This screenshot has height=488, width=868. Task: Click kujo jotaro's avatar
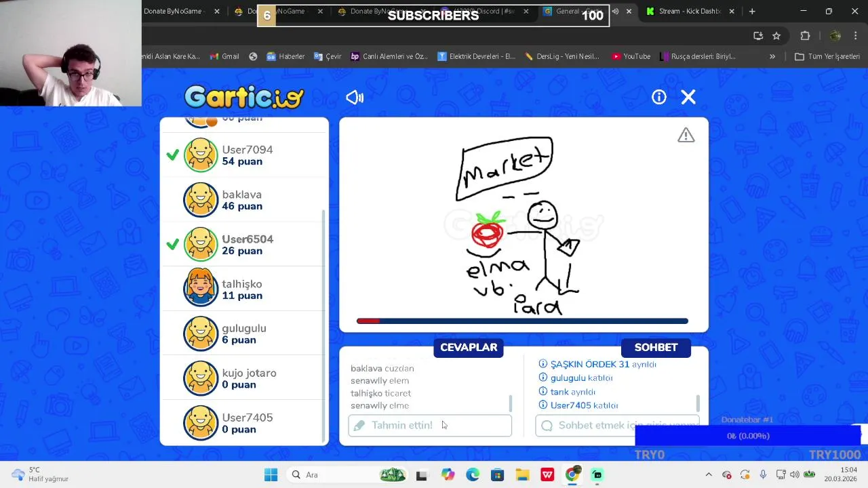pyautogui.click(x=201, y=378)
